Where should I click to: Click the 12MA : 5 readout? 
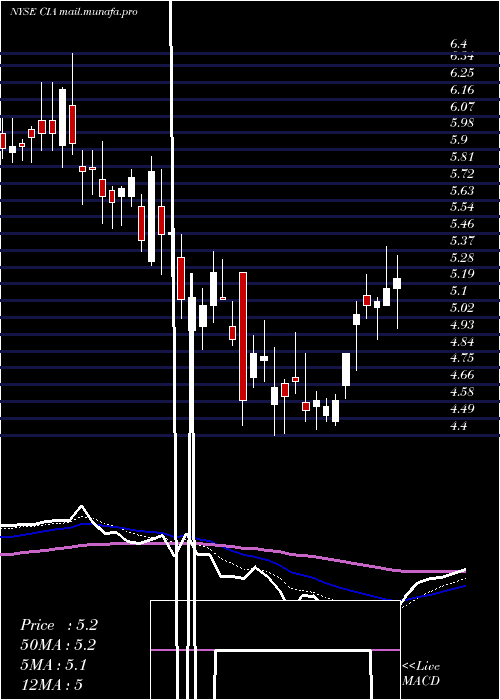tap(51, 684)
